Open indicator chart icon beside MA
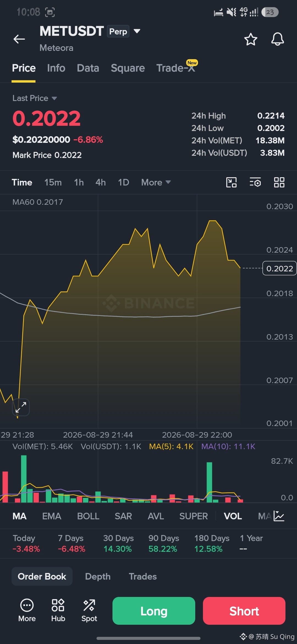The height and width of the screenshot is (644, 297). 279,516
